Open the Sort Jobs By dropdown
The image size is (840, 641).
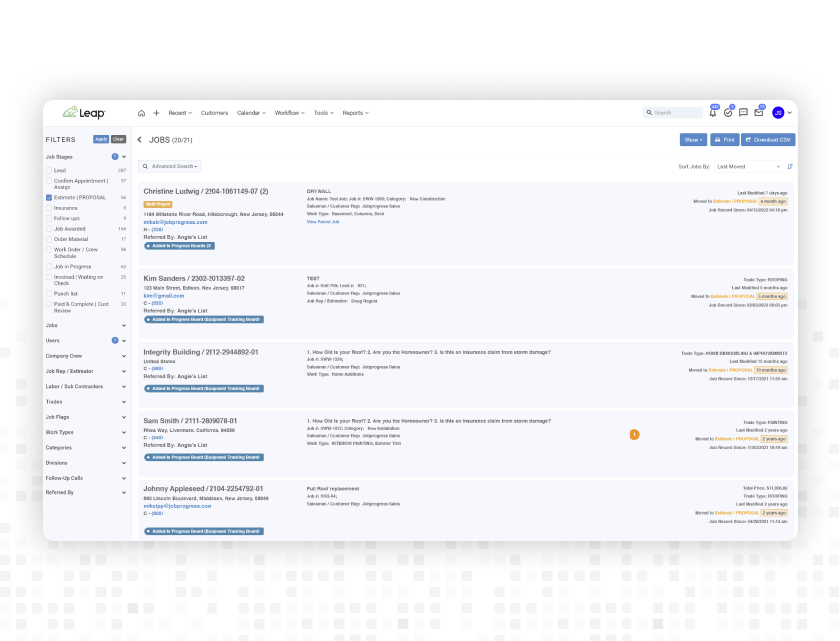coord(748,167)
